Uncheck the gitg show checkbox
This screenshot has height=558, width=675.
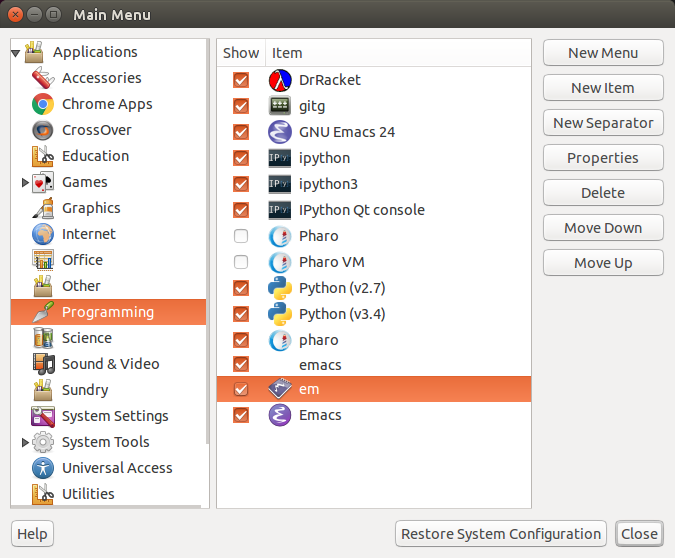(241, 106)
